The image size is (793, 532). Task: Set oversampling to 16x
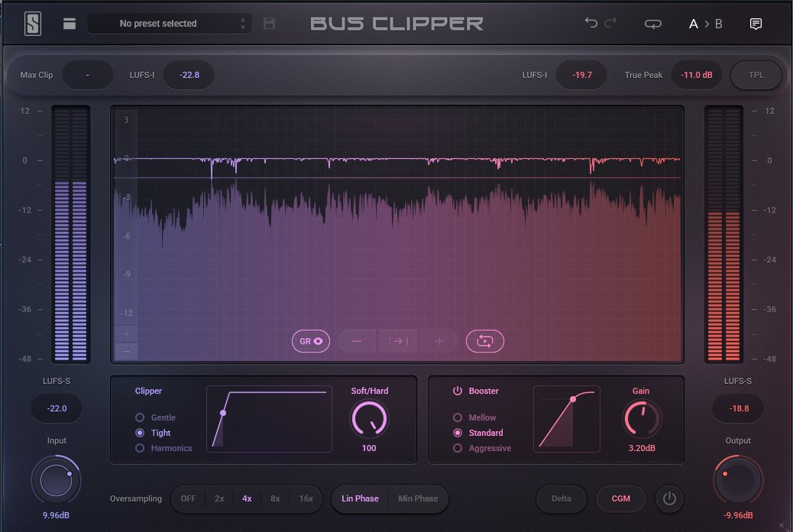[306, 498]
